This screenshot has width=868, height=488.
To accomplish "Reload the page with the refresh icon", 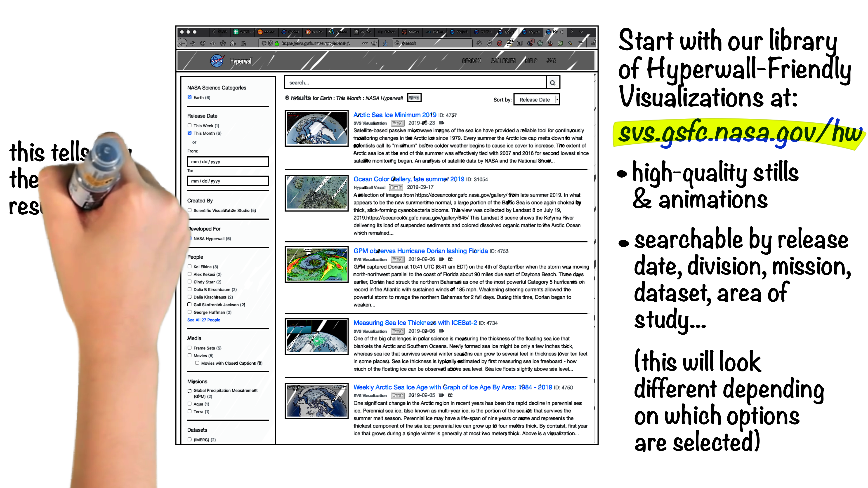I will (x=203, y=43).
